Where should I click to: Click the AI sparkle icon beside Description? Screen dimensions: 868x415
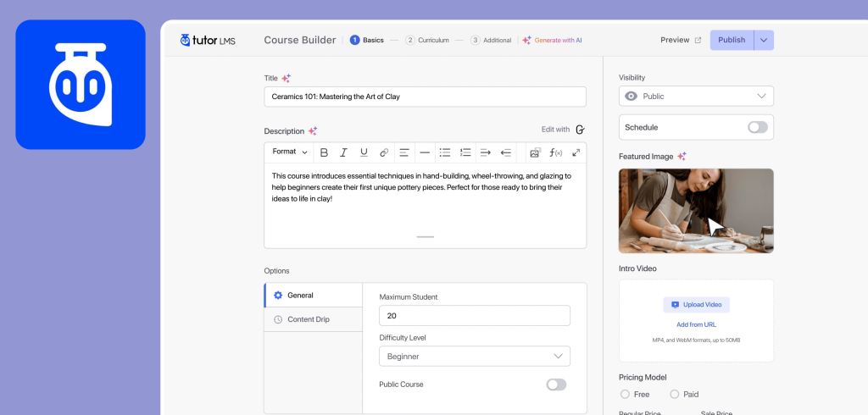click(313, 131)
